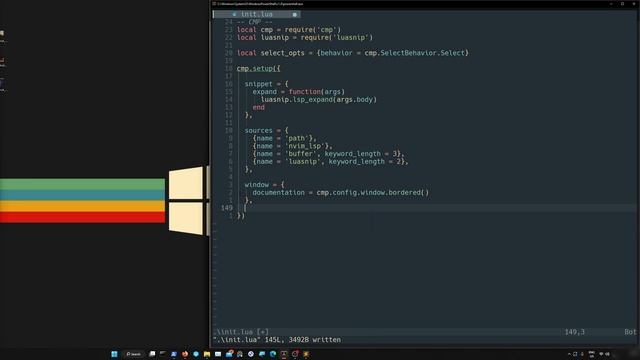Click 'local luasnip = require('luasnip')' line
Image resolution: width=640 pixels, height=360 pixels.
coord(304,38)
